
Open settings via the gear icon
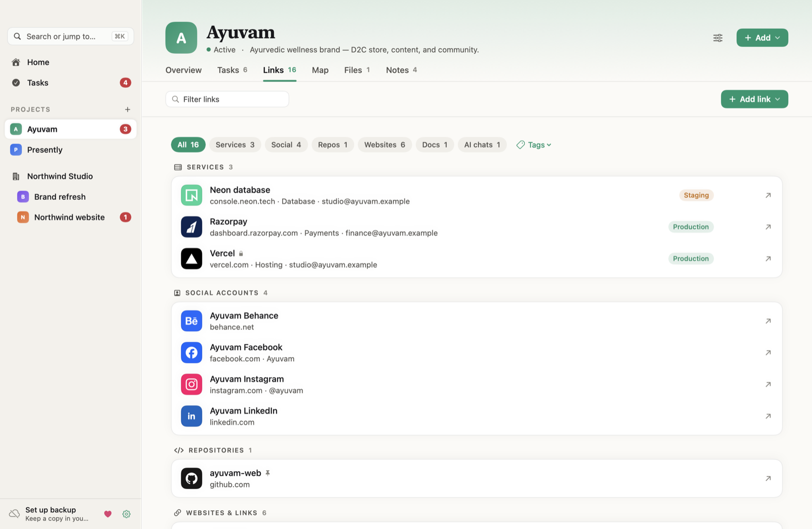click(x=126, y=514)
